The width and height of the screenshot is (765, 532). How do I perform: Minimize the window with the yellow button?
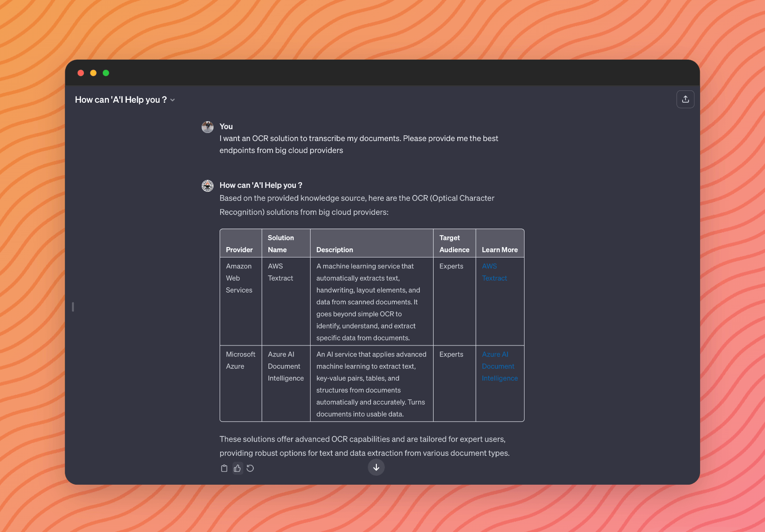pos(93,73)
